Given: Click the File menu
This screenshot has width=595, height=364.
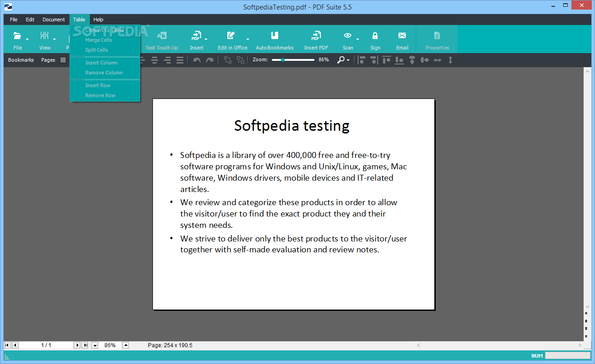Looking at the screenshot, I should (14, 20).
